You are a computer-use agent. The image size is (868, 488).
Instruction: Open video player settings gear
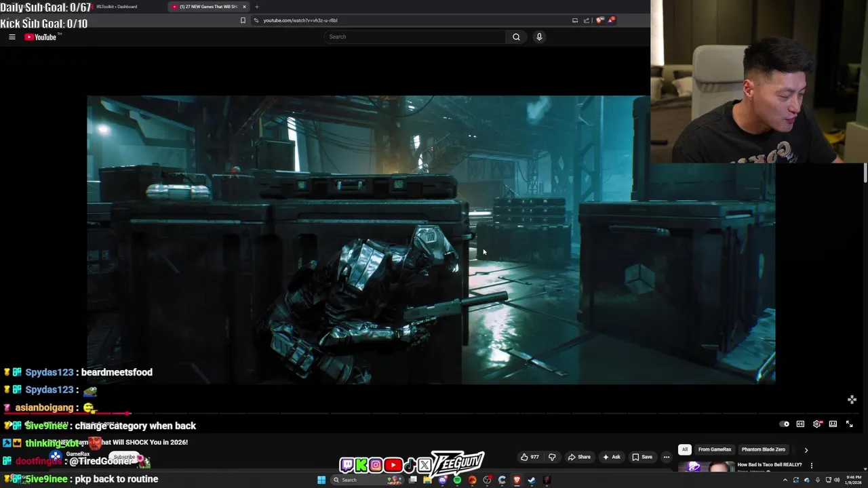(x=817, y=424)
